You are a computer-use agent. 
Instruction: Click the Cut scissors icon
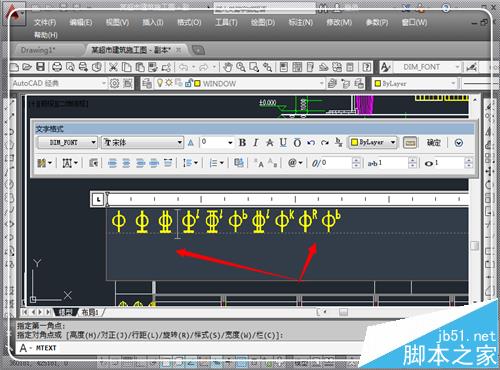tap(113, 67)
